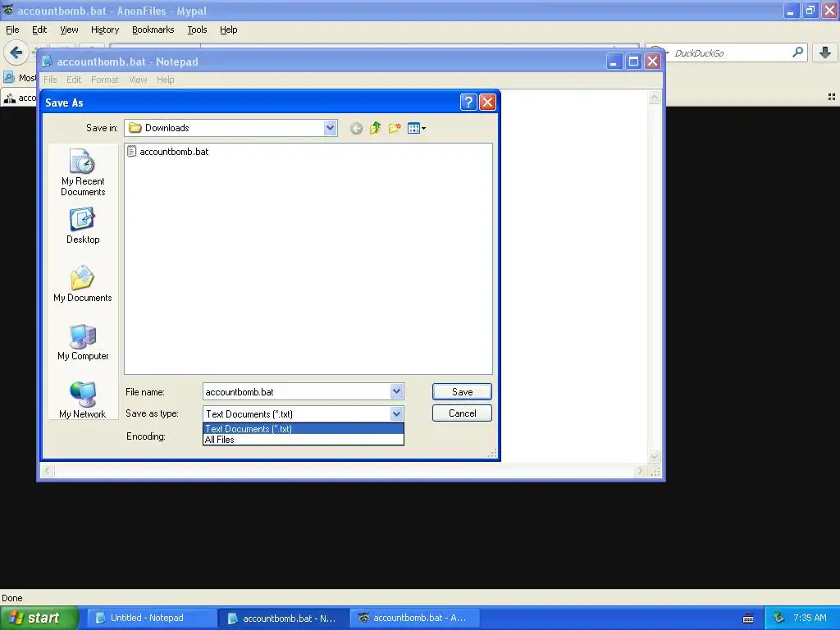The height and width of the screenshot is (630, 840).
Task: Open the browser History menu
Action: click(x=104, y=30)
